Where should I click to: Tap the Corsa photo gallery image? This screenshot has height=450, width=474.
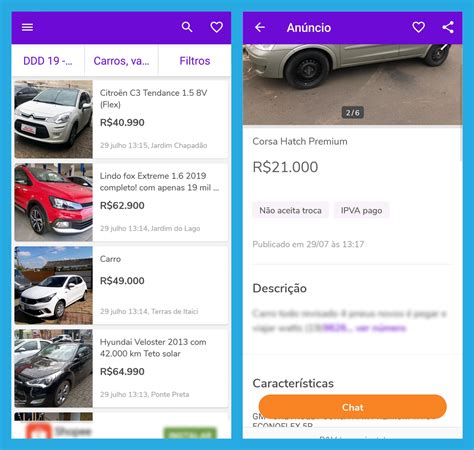coord(352,85)
